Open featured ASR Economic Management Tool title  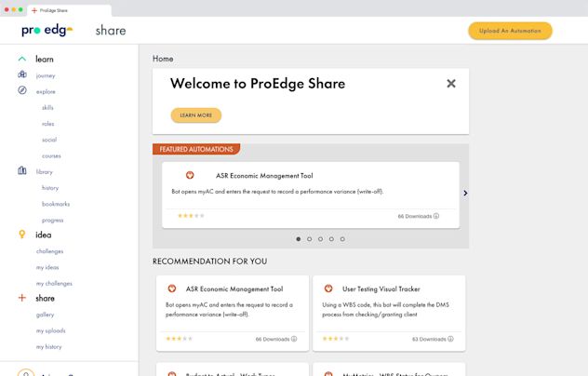264,176
